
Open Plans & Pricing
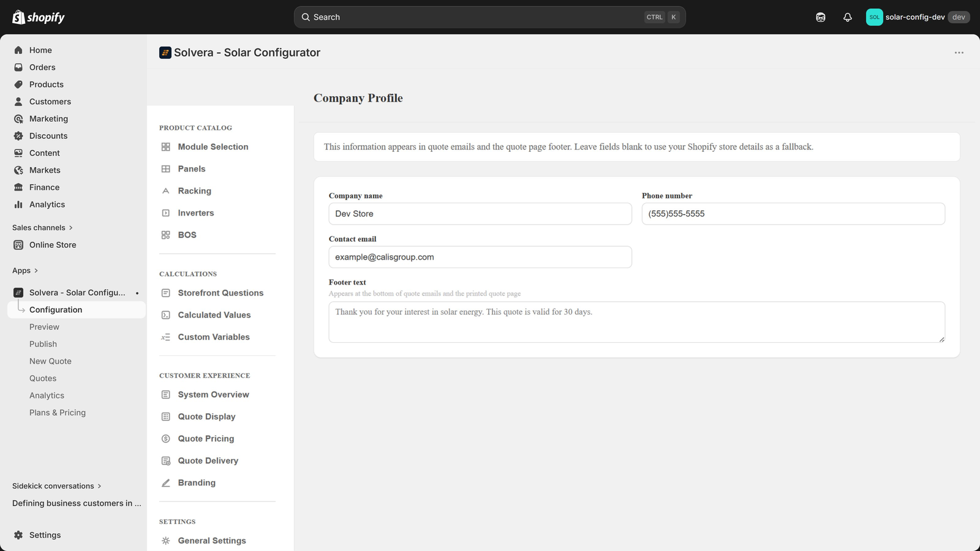point(58,413)
